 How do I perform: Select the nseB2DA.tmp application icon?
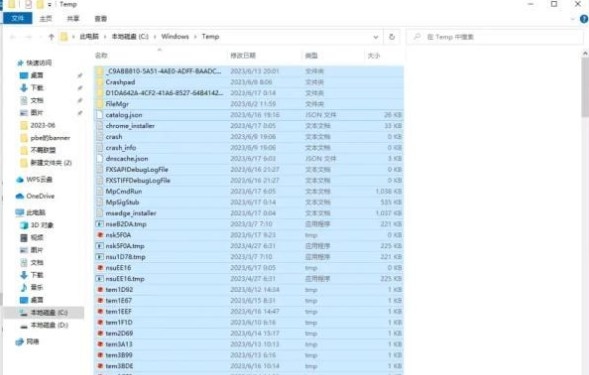coord(100,224)
